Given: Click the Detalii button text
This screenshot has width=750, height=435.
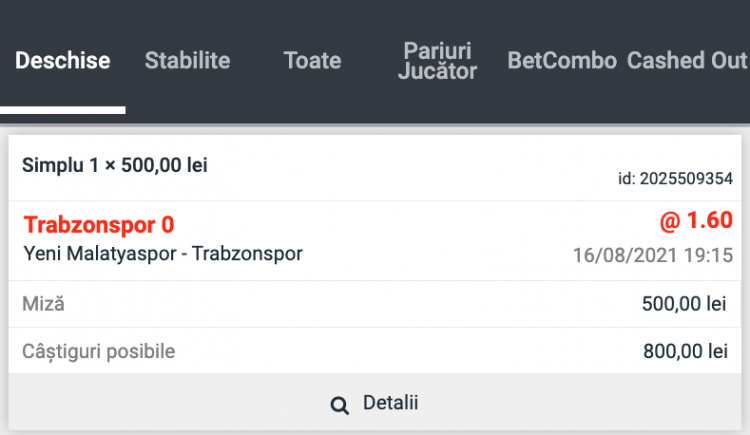Looking at the screenshot, I should [x=390, y=404].
